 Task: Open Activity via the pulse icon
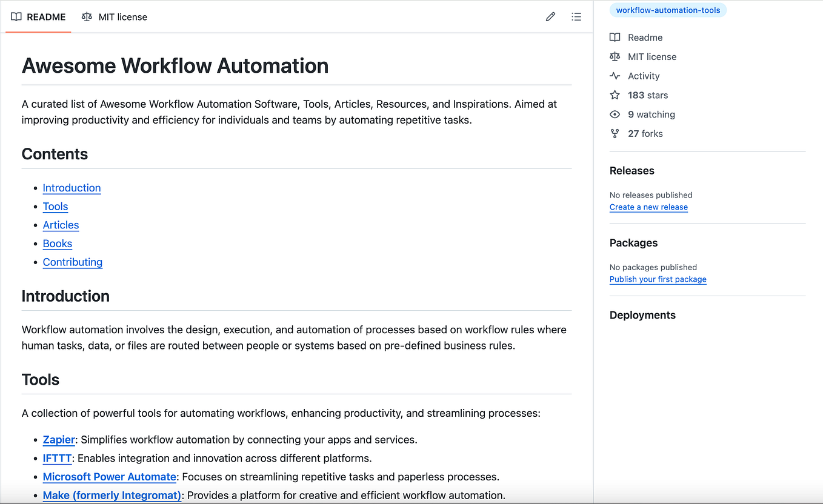point(615,76)
